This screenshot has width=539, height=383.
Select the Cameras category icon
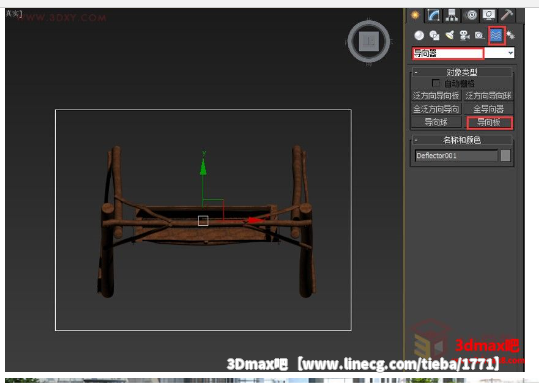(464, 35)
